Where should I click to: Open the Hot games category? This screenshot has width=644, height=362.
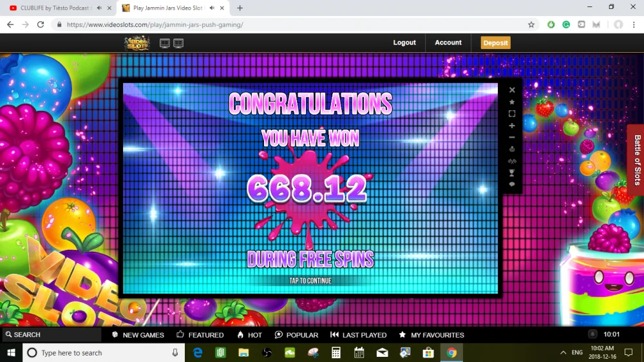click(249, 335)
